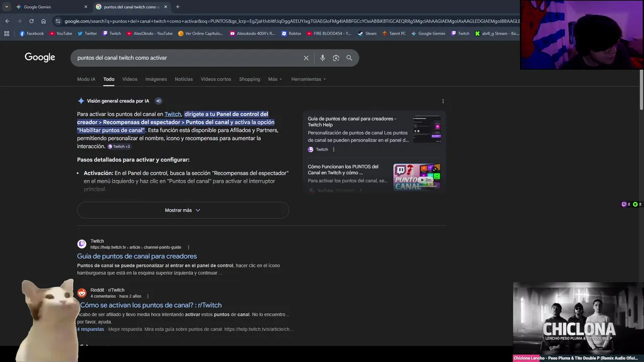The width and height of the screenshot is (644, 362).
Task: Search by image with Google Lens
Action: pos(336,58)
